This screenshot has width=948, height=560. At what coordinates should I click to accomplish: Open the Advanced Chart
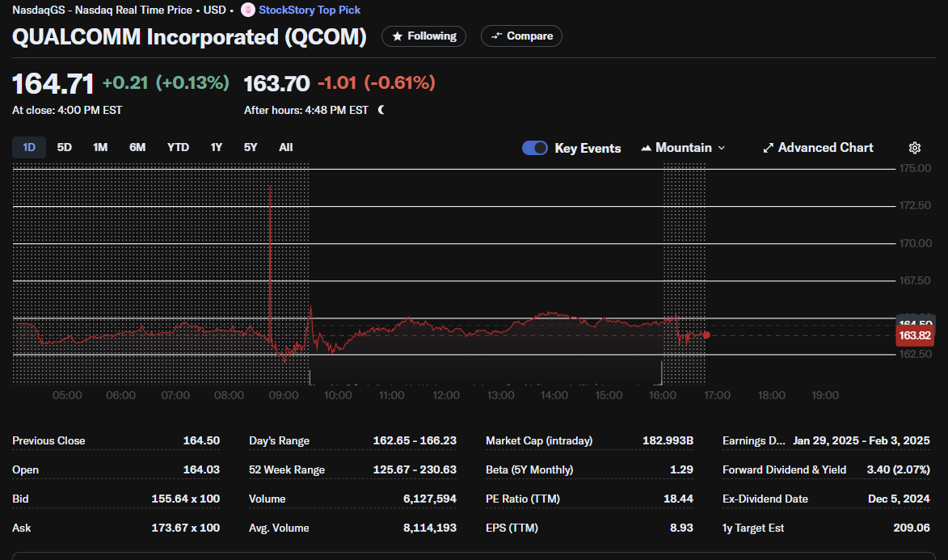click(x=818, y=148)
